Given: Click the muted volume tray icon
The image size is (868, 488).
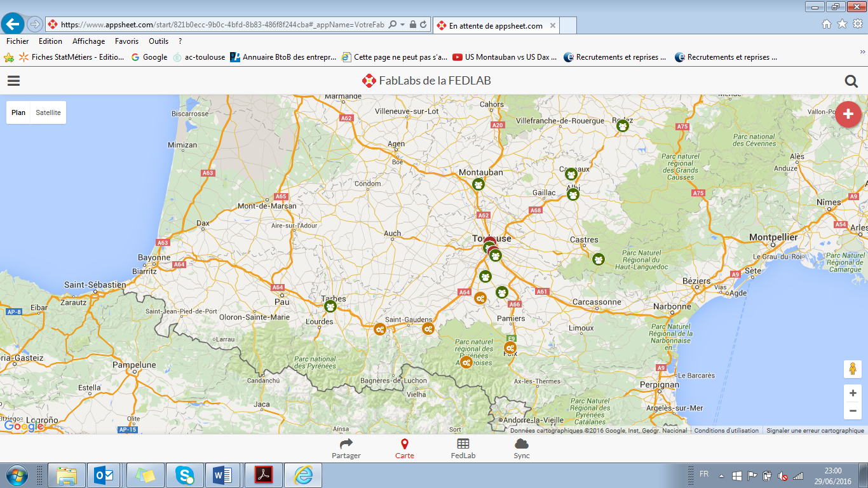Looking at the screenshot, I should click(783, 475).
